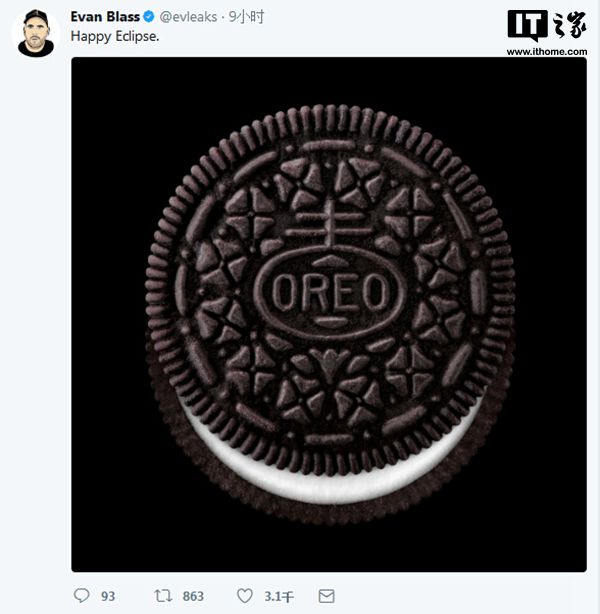Click the 之家 calligraphy logo text
Viewport: 600px width, 614px height.
(570, 24)
